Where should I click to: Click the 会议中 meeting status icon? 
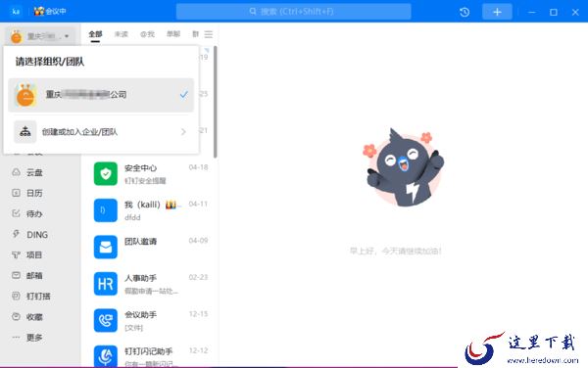[50, 11]
